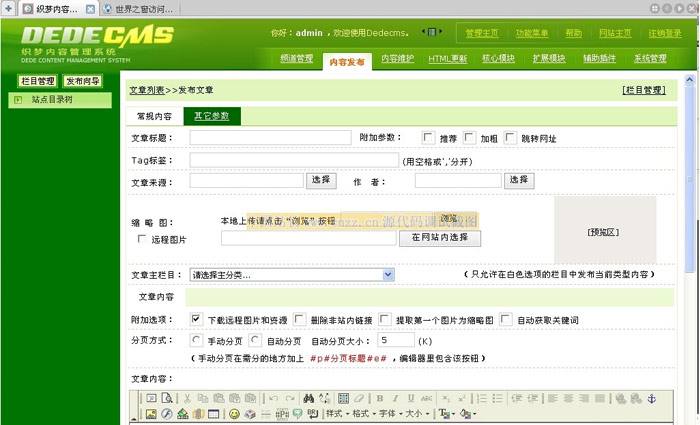
Task: Click the page vertical scrollbar
Action: [x=690, y=179]
